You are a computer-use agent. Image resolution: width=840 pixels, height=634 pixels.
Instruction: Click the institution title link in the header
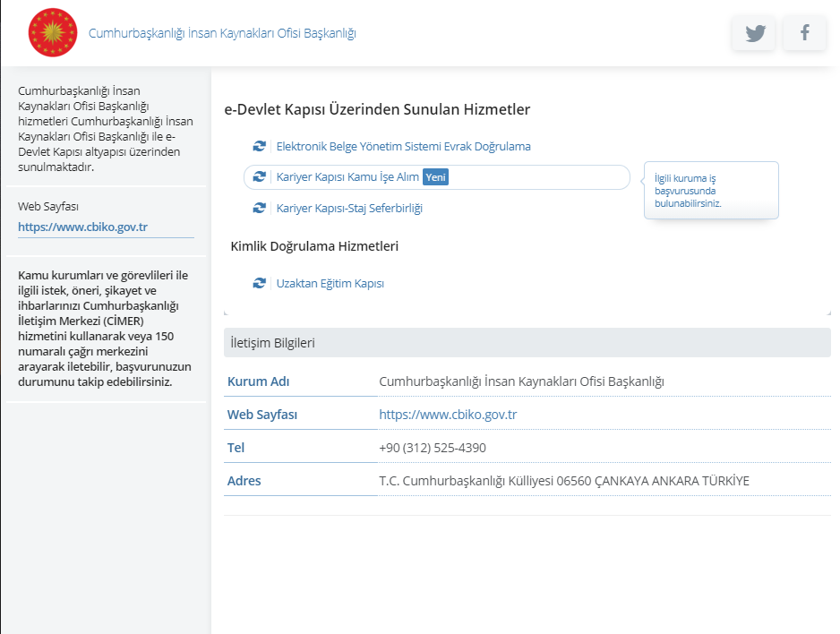tap(222, 33)
